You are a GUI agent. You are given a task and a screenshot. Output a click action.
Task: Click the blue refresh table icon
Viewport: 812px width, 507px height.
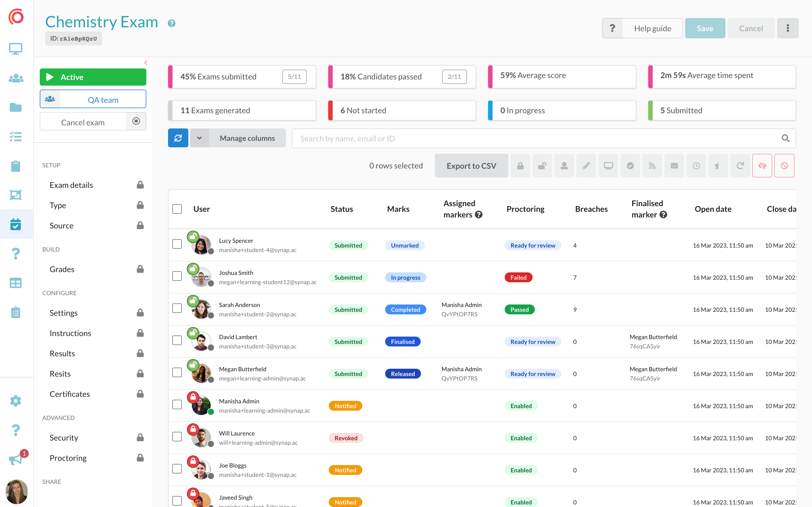(x=178, y=138)
